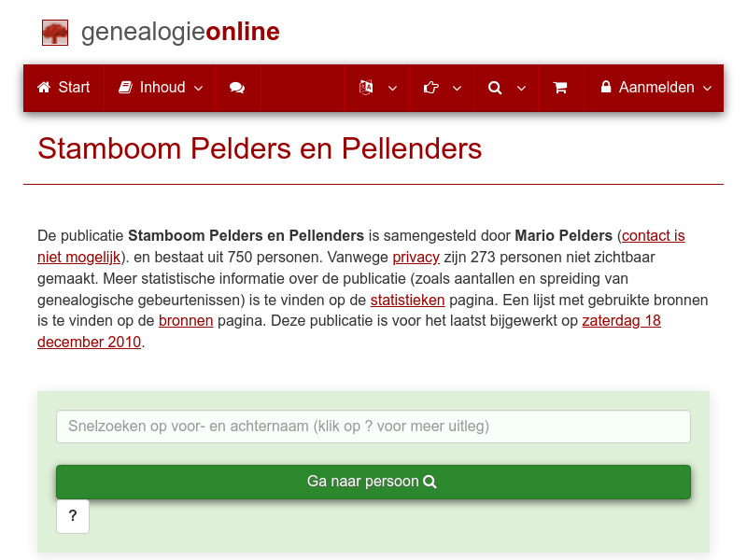This screenshot has width=747, height=560.
Task: Click the question mark help button
Action: point(73,516)
